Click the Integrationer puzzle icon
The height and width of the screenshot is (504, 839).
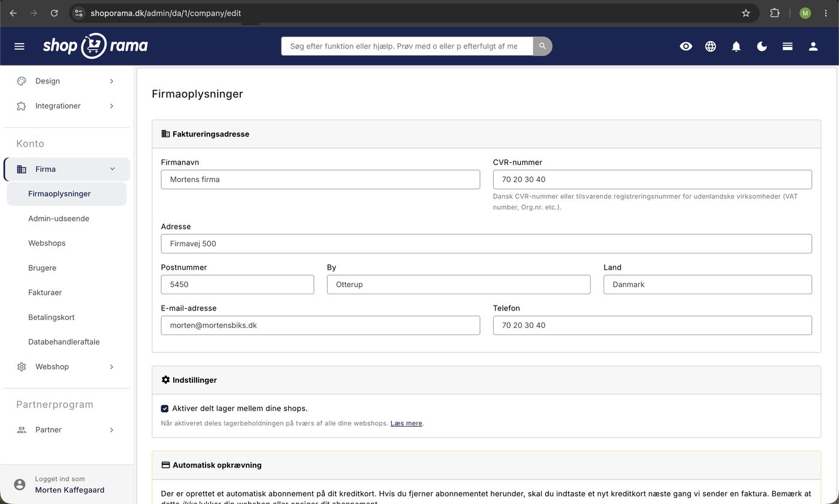[x=22, y=106]
